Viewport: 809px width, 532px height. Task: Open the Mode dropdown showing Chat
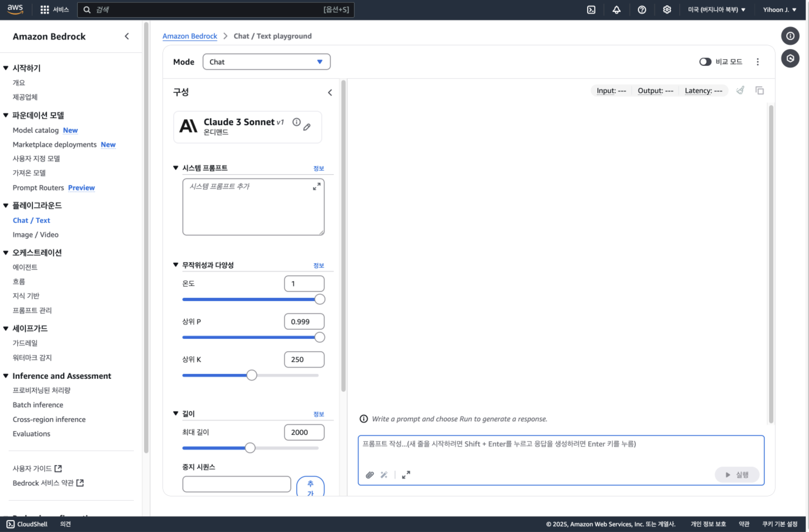266,62
